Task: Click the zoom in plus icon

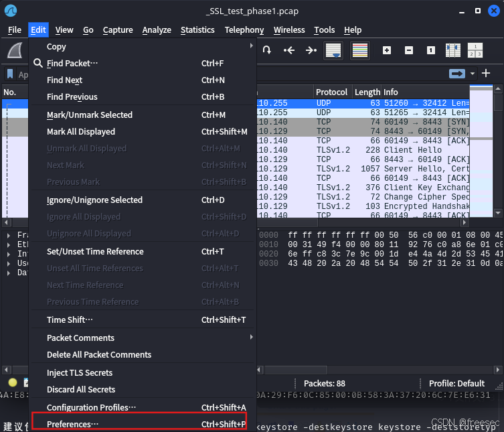Action: click(x=387, y=50)
